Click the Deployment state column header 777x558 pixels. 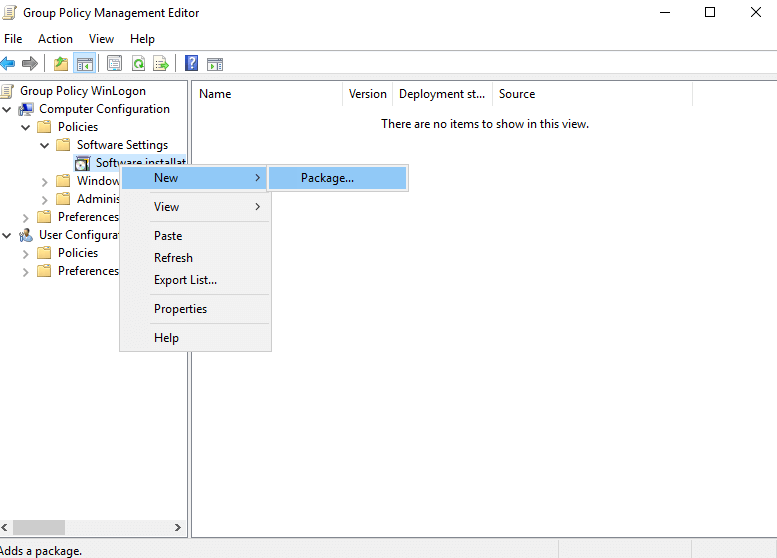[441, 94]
